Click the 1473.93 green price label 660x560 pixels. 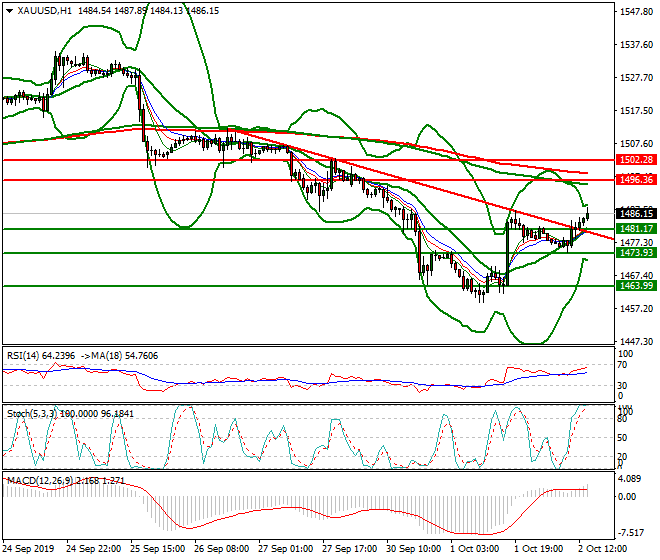pyautogui.click(x=636, y=253)
